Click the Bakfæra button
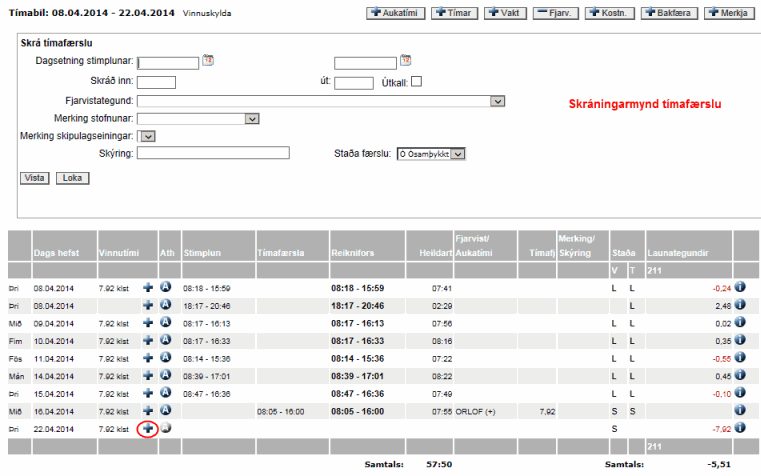761x476 pixels. [669, 13]
